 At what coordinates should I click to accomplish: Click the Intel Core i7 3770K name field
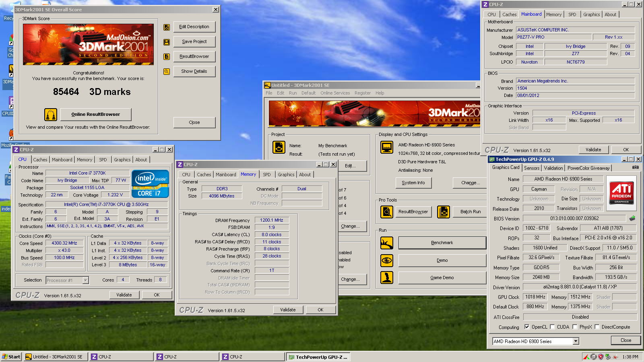coord(87,173)
